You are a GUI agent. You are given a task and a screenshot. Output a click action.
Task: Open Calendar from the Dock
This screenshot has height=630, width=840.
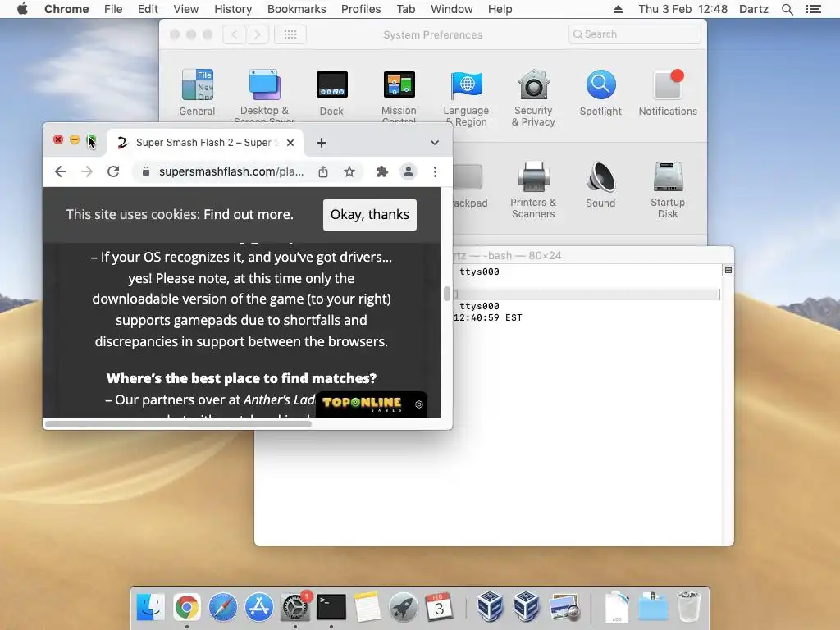[440, 607]
